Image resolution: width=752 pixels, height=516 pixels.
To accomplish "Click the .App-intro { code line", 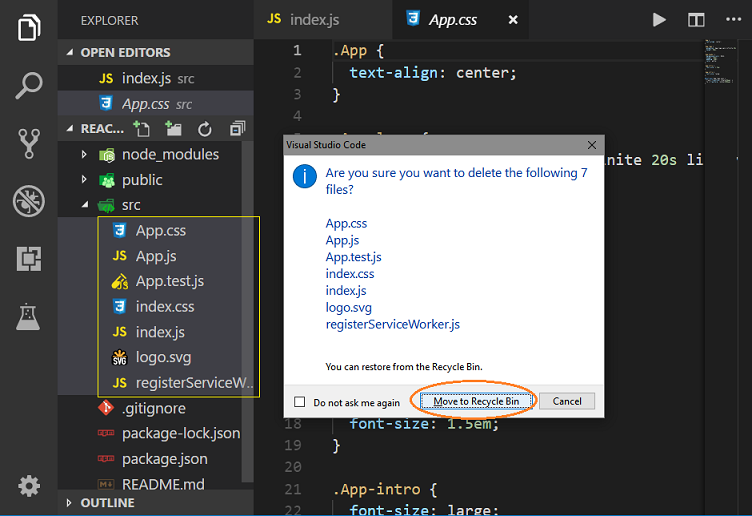I will [x=385, y=489].
